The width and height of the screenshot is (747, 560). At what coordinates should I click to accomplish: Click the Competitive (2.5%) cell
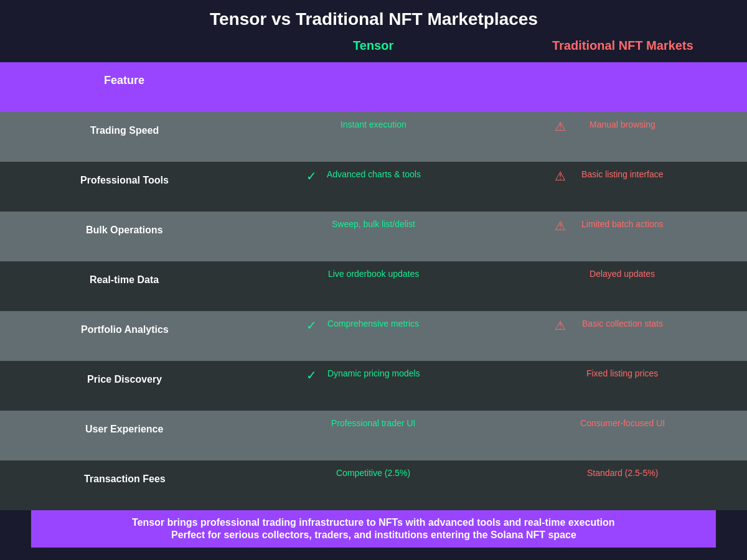coord(374,473)
